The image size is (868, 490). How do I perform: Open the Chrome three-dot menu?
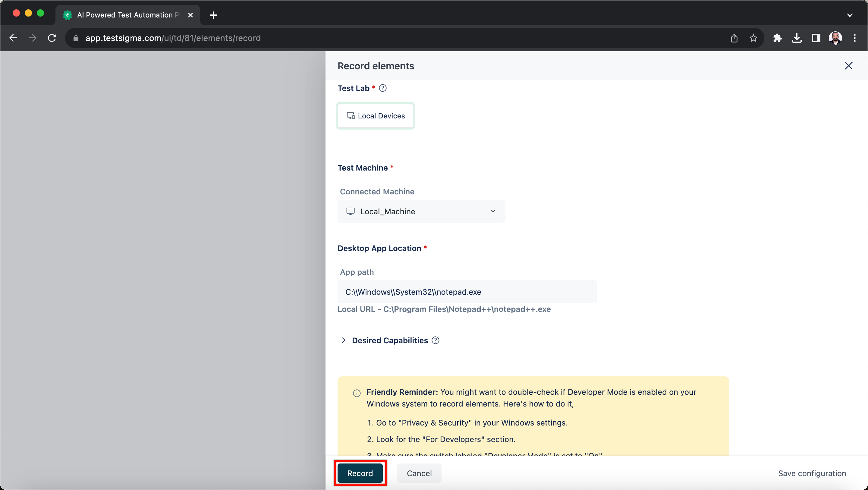coord(854,38)
